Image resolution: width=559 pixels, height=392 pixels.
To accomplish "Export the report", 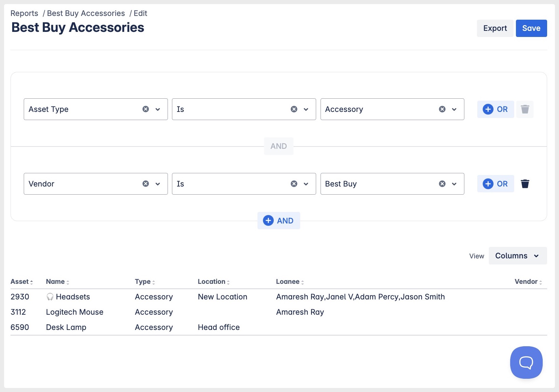I will [495, 28].
